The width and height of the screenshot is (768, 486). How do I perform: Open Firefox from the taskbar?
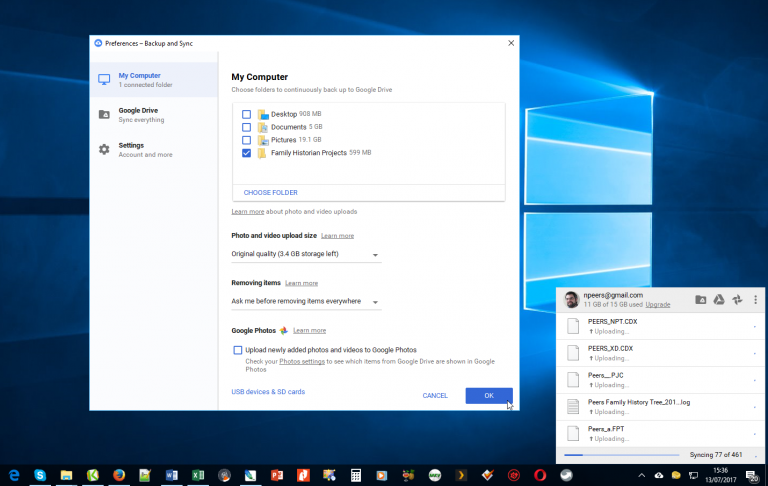[119, 475]
